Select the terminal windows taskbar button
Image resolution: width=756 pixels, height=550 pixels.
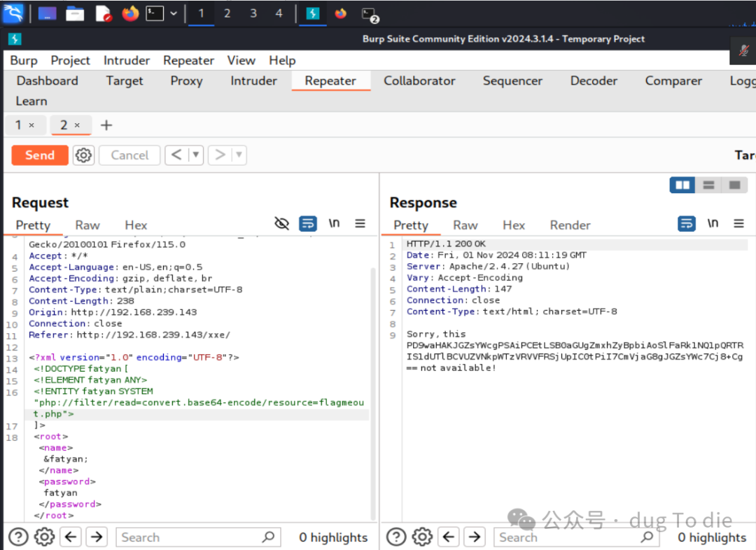370,15
